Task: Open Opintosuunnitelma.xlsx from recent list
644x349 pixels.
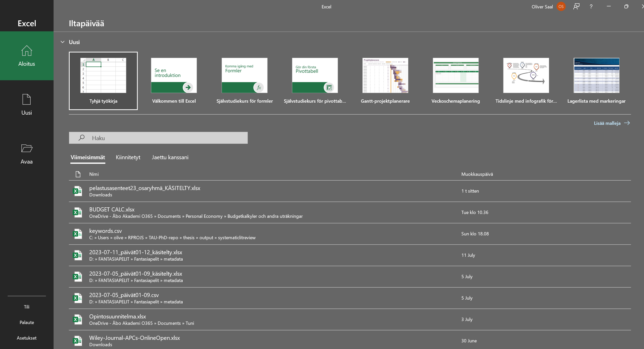Action: click(x=350, y=319)
